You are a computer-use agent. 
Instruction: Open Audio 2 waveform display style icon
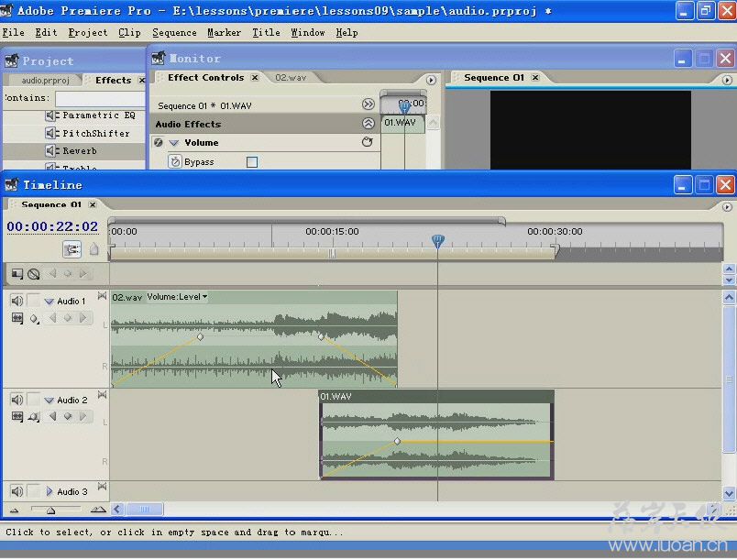[17, 417]
